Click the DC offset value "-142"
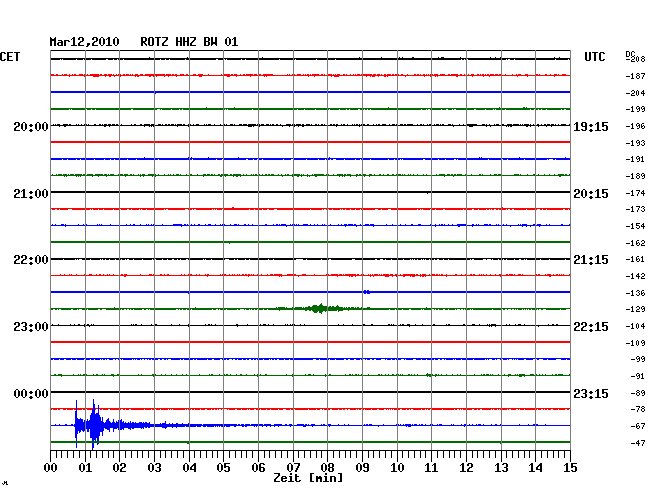This screenshot has height=494, width=650. [635, 276]
